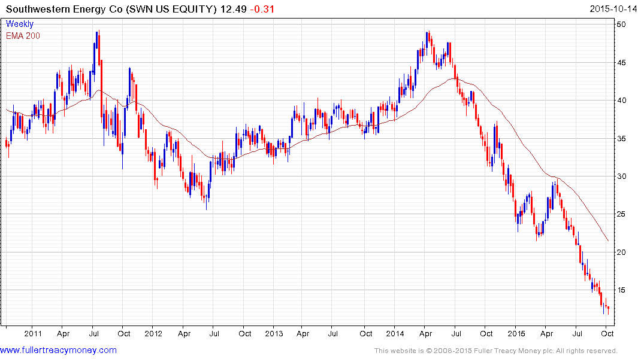Click the last price value 12.49

coord(233,9)
